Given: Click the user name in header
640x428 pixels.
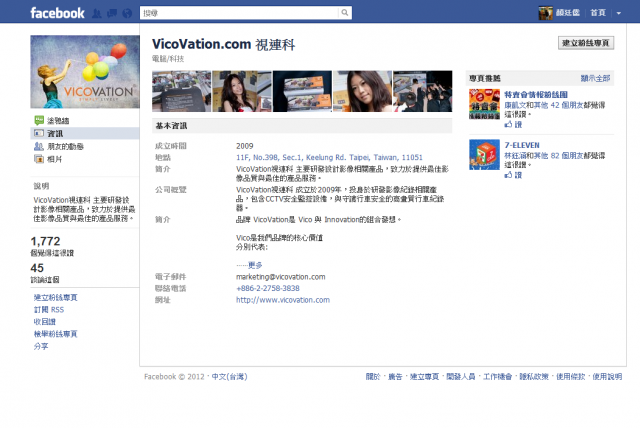Looking at the screenshot, I should [x=568, y=13].
